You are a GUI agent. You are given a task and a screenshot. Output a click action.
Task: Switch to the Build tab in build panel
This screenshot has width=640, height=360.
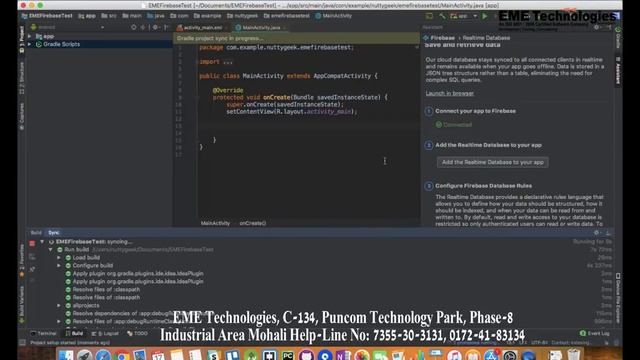click(36, 233)
